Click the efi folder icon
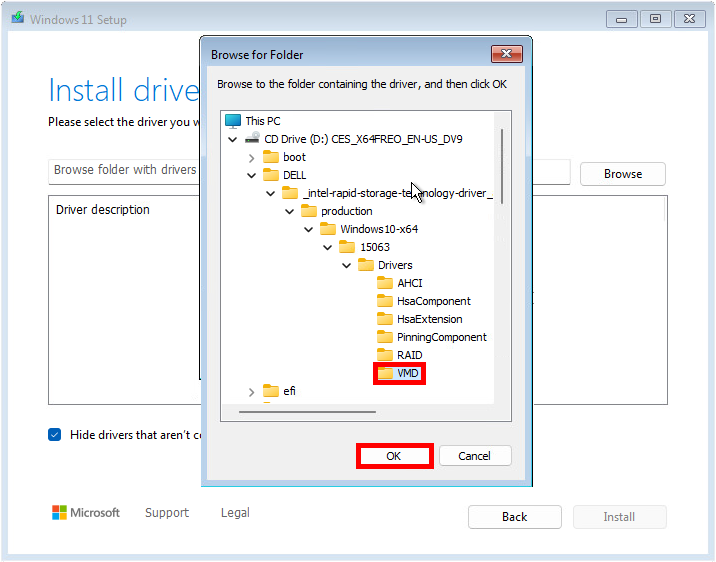The height and width of the screenshot is (562, 716). [x=271, y=391]
